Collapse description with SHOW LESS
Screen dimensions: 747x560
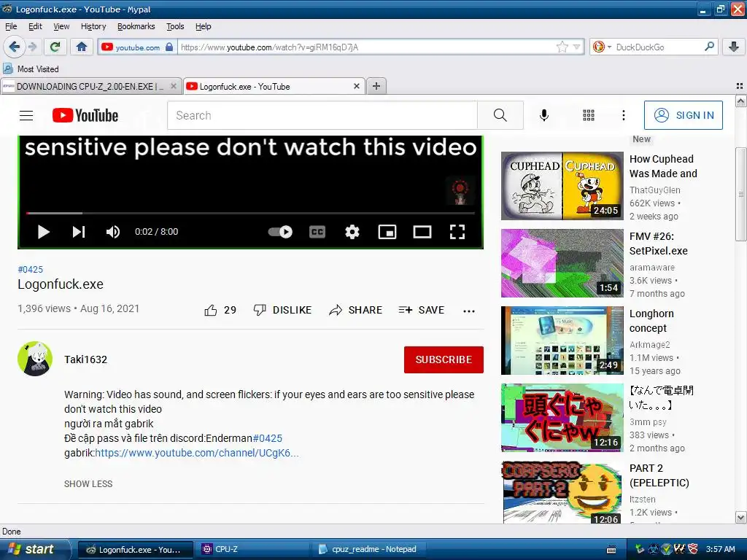(x=88, y=484)
